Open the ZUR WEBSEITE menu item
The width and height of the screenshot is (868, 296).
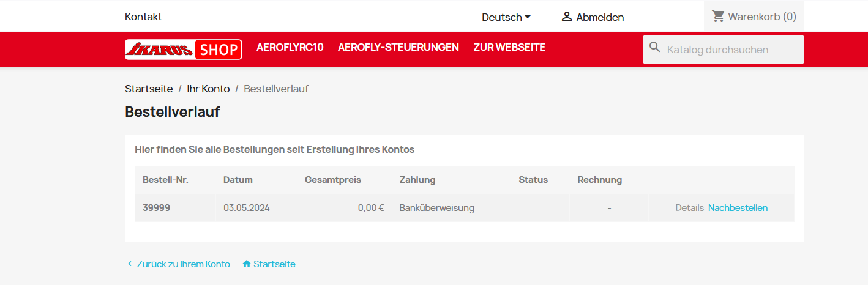tap(509, 47)
